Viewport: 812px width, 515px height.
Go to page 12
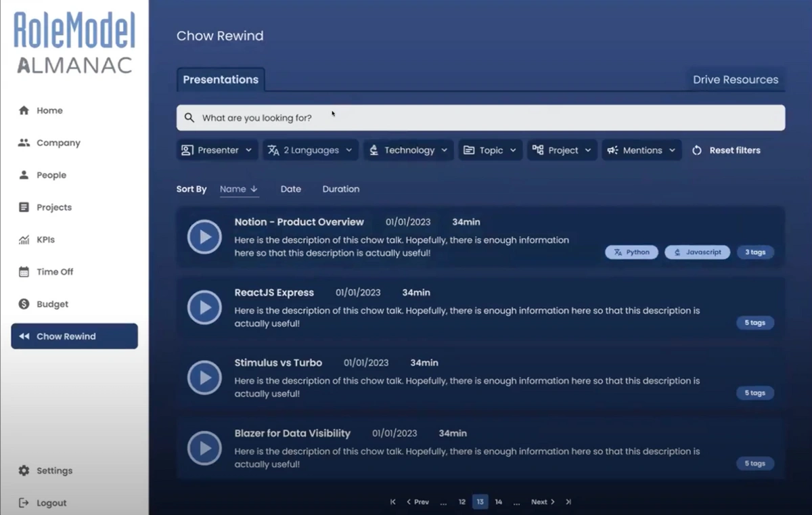tap(462, 502)
